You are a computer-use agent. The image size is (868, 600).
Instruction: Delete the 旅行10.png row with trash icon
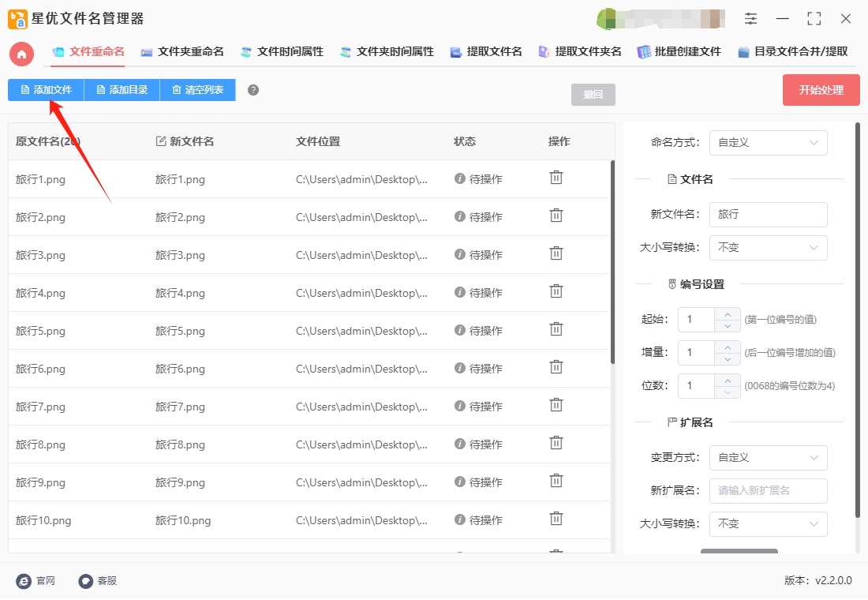(556, 519)
